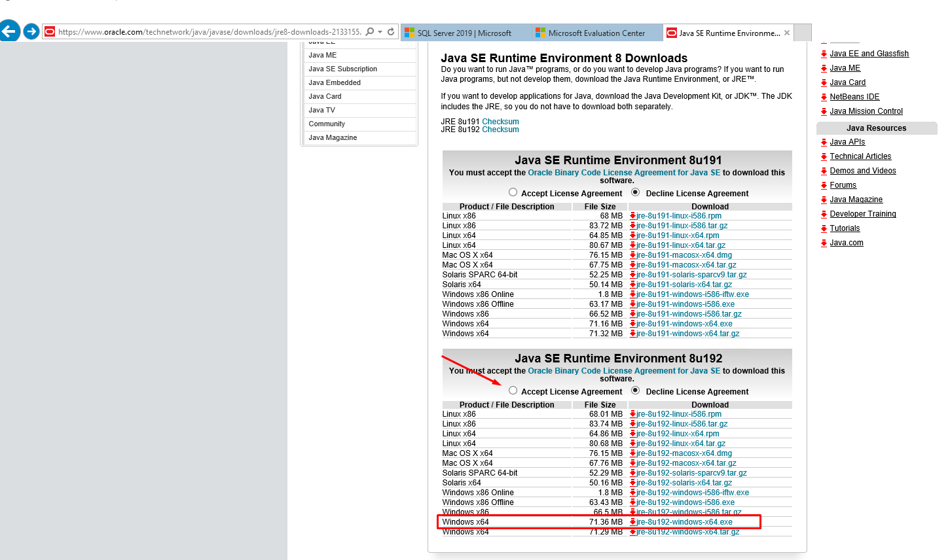Open Technical Articles link
The image size is (950, 560).
860,156
